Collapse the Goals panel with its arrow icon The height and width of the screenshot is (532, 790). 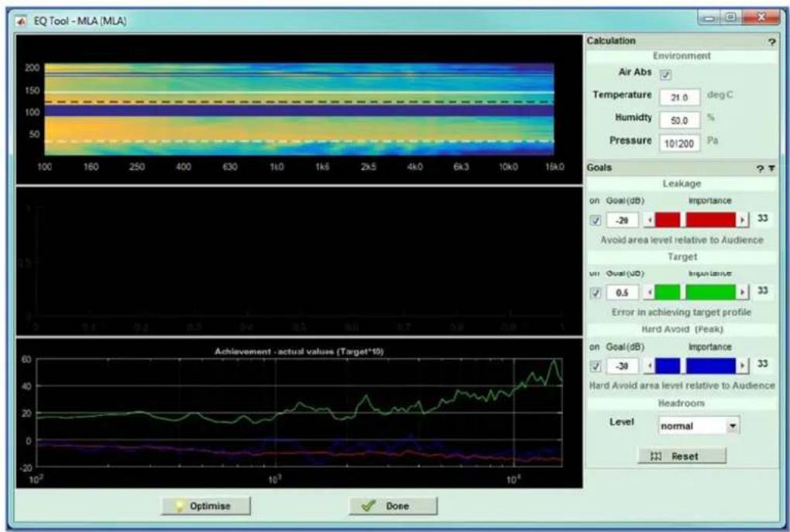(x=772, y=169)
